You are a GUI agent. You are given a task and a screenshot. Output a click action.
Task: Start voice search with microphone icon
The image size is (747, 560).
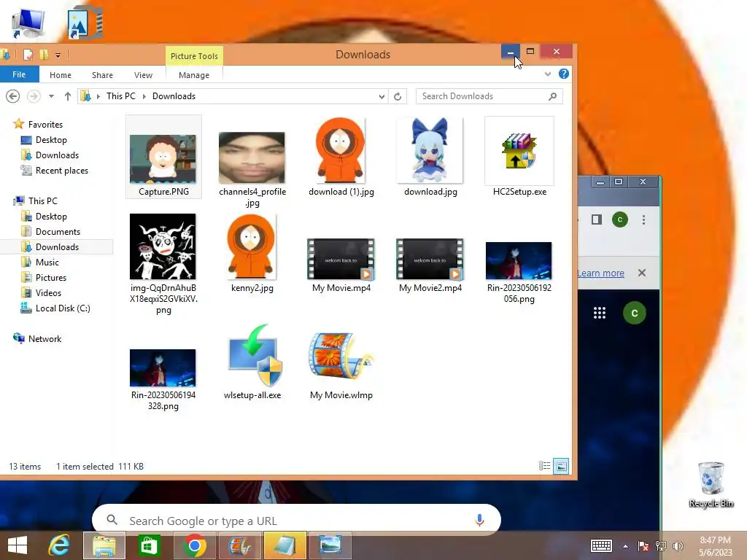point(479,520)
